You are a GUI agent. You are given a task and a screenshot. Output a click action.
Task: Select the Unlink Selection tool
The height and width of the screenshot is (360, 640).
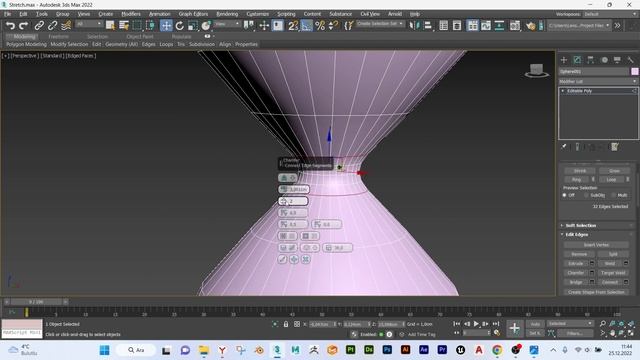(x=52, y=26)
